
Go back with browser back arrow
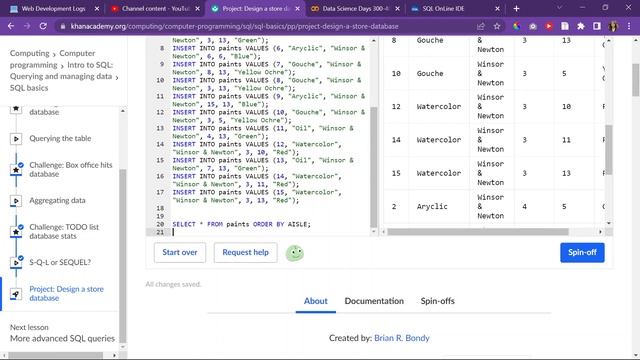11,26
